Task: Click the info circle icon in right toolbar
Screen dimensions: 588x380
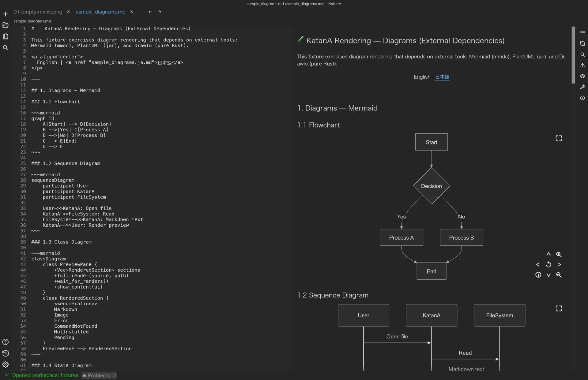Action: pos(582,98)
